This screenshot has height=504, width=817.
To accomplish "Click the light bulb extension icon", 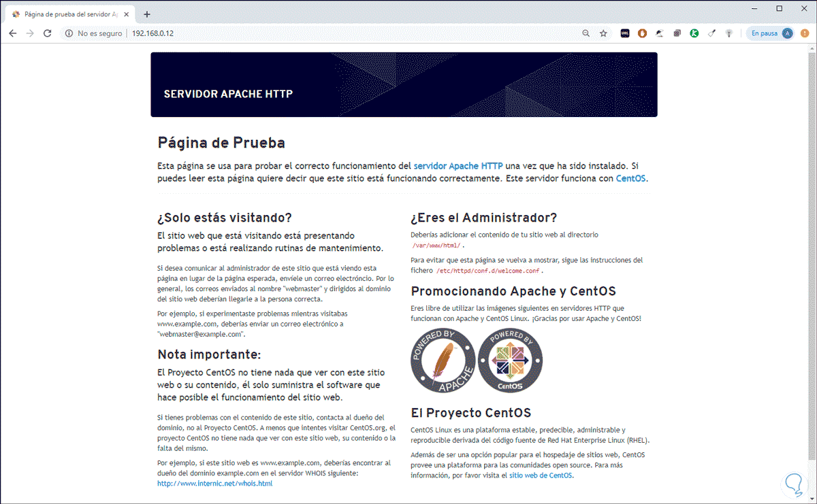I will click(728, 33).
